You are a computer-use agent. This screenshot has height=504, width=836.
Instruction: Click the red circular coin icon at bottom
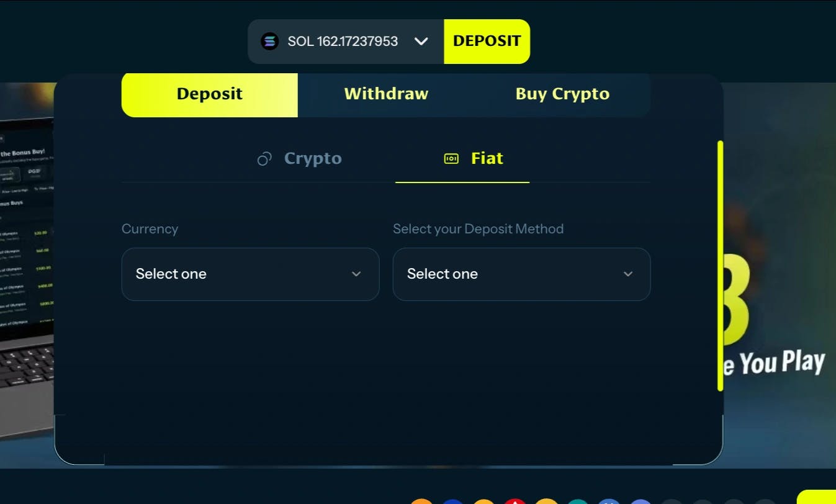tap(515, 501)
